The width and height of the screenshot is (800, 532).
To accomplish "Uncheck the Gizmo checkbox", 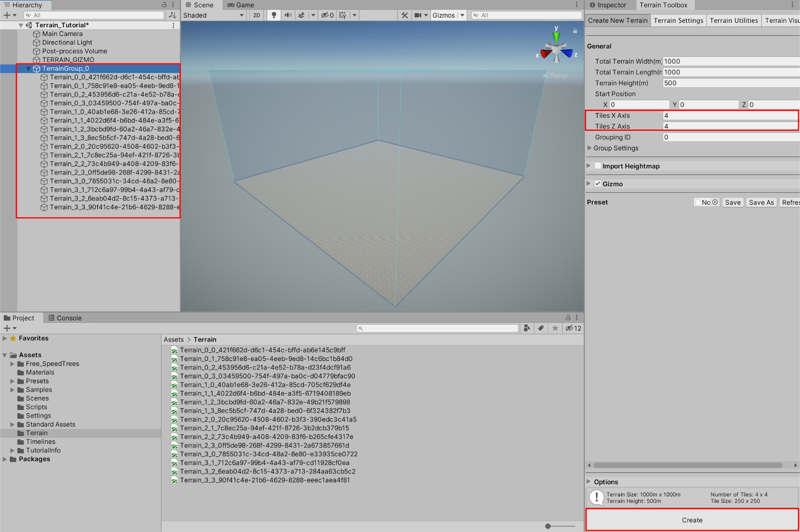I will pyautogui.click(x=597, y=184).
